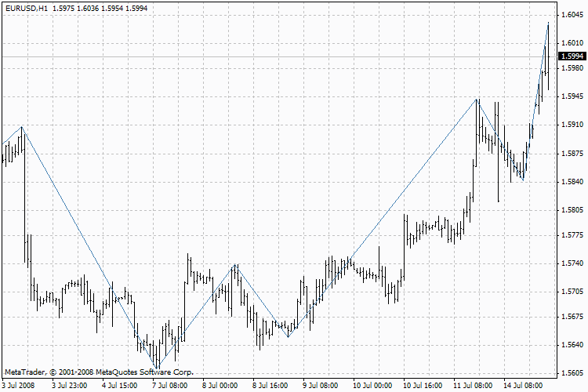Click the 14 Jul 08:00 time label
The width and height of the screenshot is (588, 392).
pos(523,385)
